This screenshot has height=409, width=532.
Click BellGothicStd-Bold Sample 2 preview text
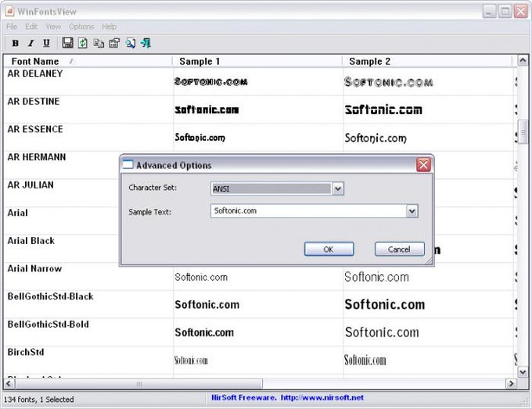(382, 332)
